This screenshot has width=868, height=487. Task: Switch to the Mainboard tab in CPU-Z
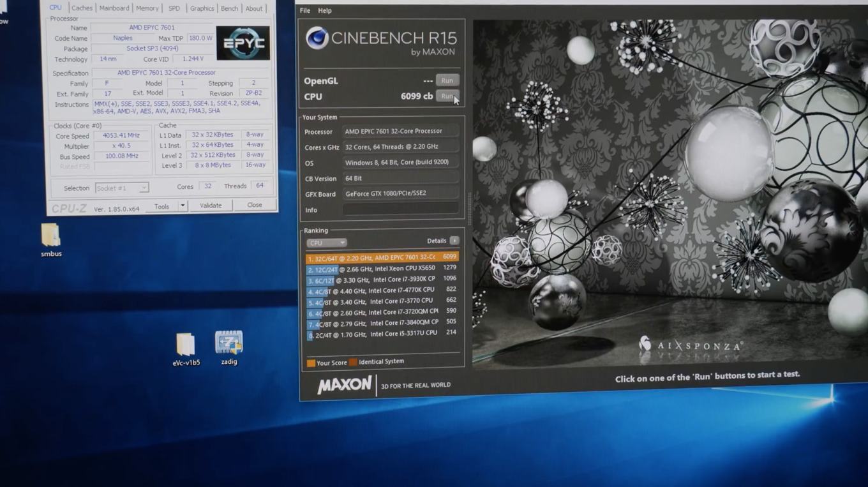tap(114, 8)
